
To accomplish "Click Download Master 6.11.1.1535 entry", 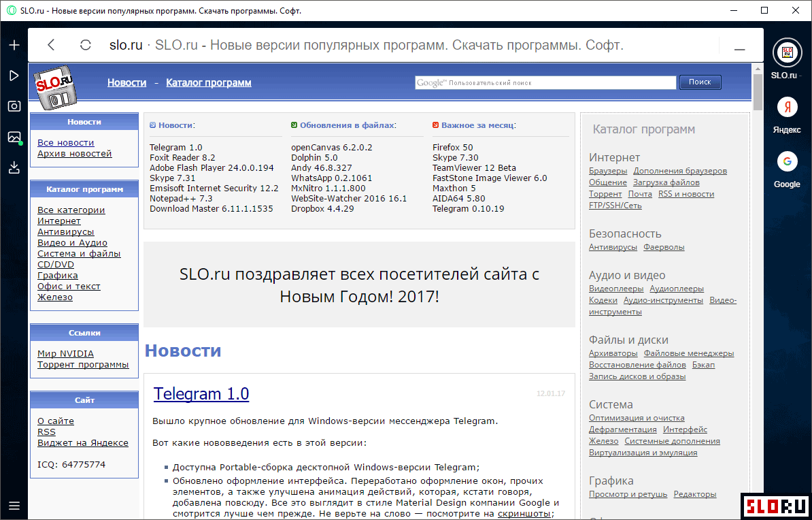I will pyautogui.click(x=212, y=209).
